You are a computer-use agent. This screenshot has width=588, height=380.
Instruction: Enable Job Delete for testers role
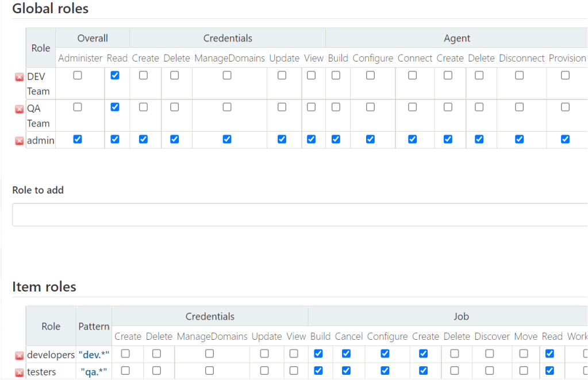455,371
